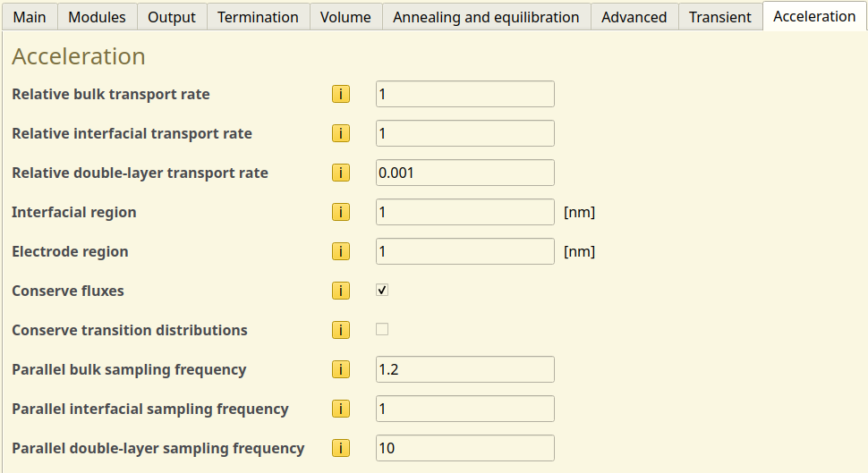The height and width of the screenshot is (473, 868).
Task: Show info about Conserve fluxes
Action: [x=341, y=291]
